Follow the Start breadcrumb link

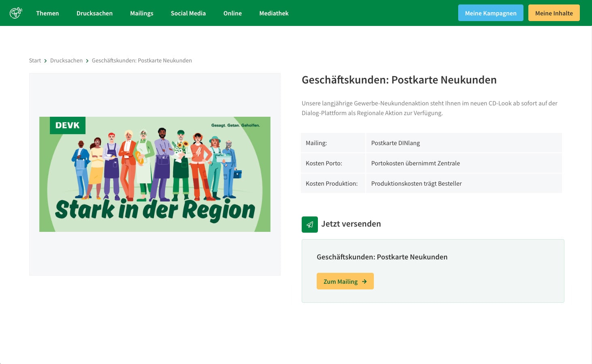coord(35,60)
